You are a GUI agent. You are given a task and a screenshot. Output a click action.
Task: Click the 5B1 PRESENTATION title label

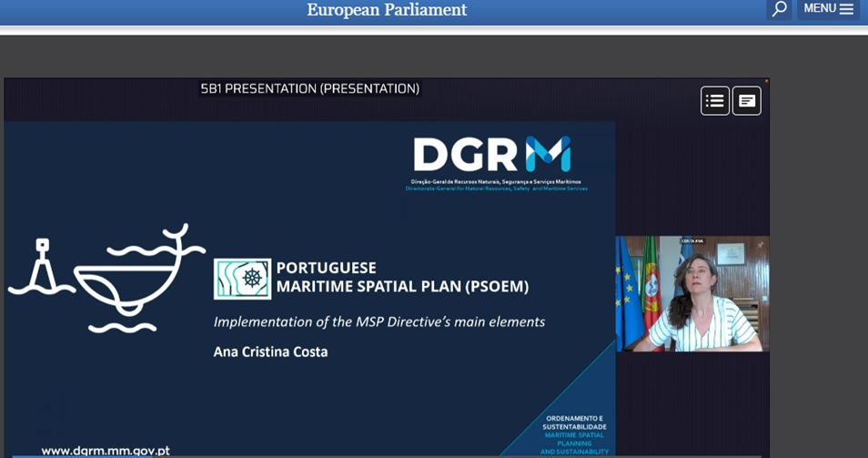point(310,88)
